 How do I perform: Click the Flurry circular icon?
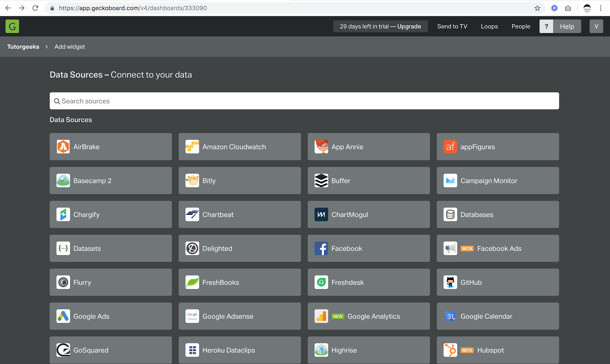point(63,282)
